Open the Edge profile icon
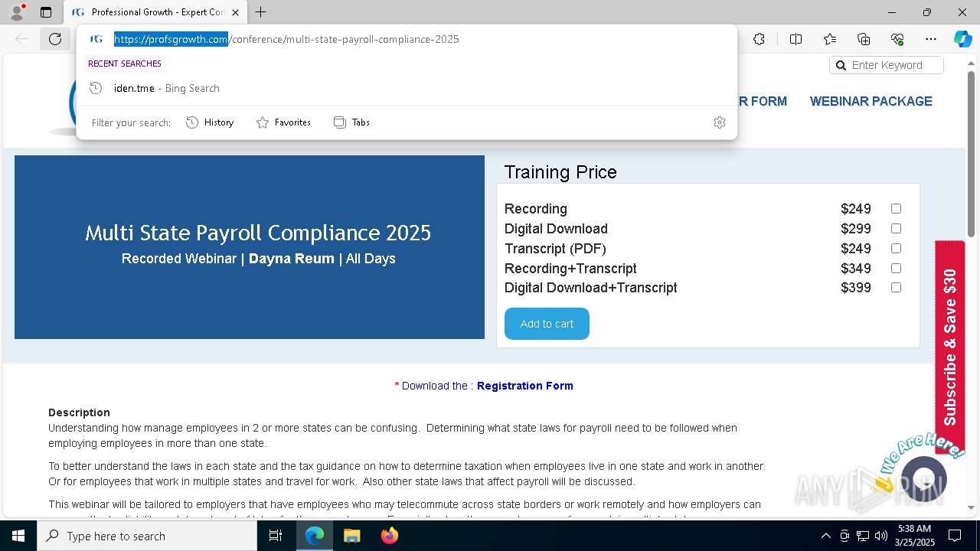This screenshot has width=980, height=551. [17, 12]
